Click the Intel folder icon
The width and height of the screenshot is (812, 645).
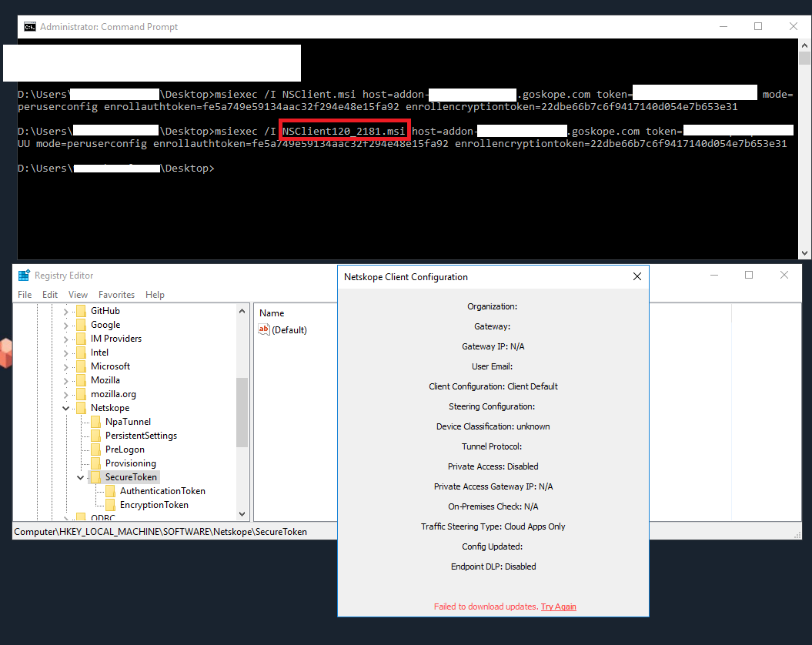81,353
